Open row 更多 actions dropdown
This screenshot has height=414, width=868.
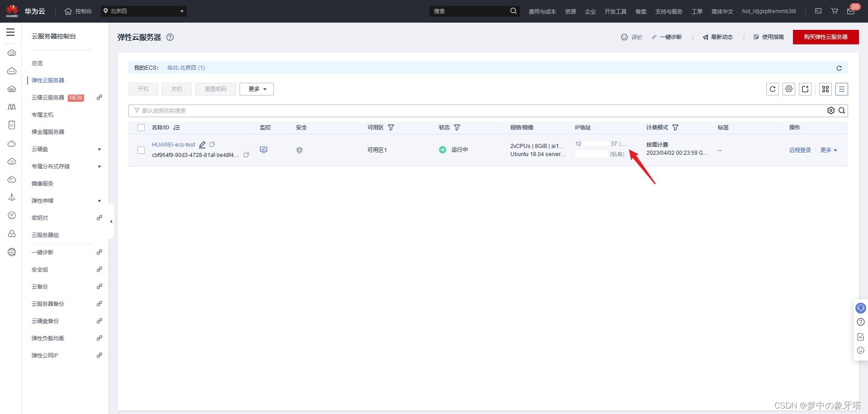coord(829,150)
